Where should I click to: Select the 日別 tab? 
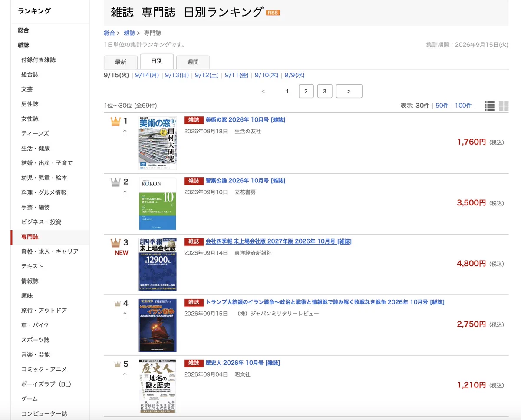click(157, 61)
